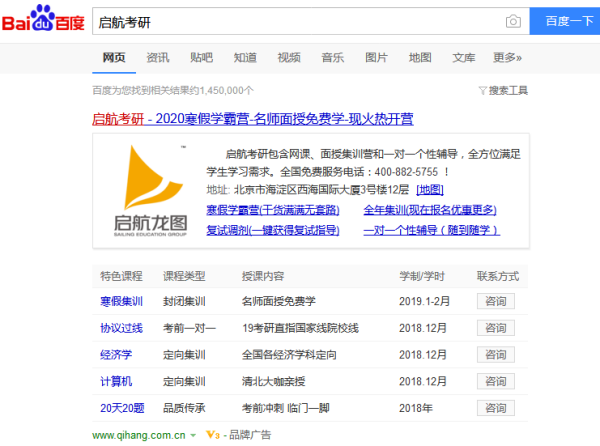
Task: Open the 启航龙图 logo thumbnail
Action: tap(151, 190)
